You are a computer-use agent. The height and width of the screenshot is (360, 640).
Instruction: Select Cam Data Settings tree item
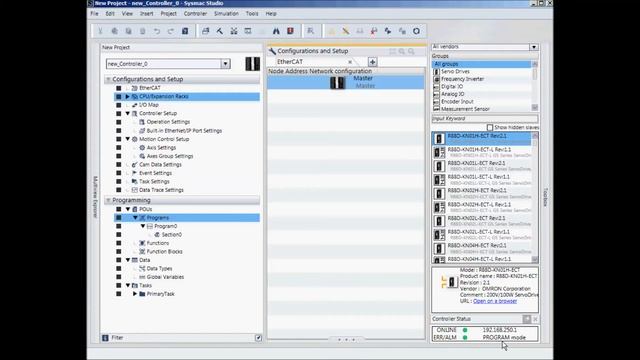click(160, 164)
